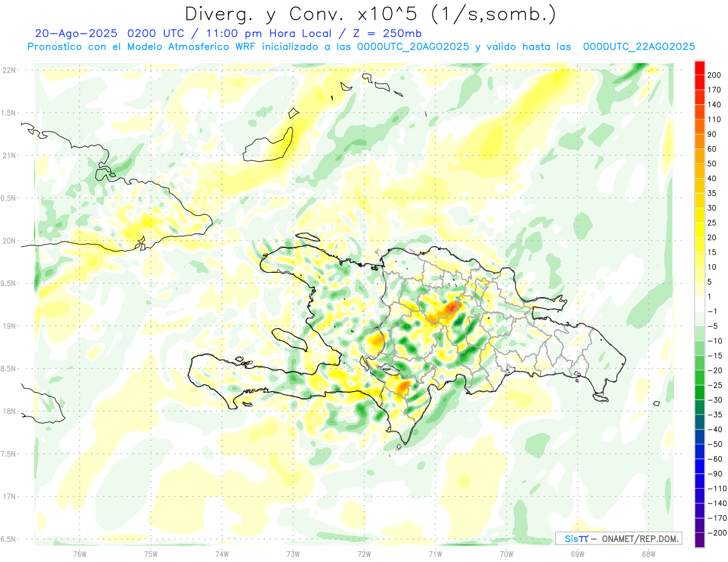Pick the topmost red swatch above 200

pyautogui.click(x=699, y=67)
